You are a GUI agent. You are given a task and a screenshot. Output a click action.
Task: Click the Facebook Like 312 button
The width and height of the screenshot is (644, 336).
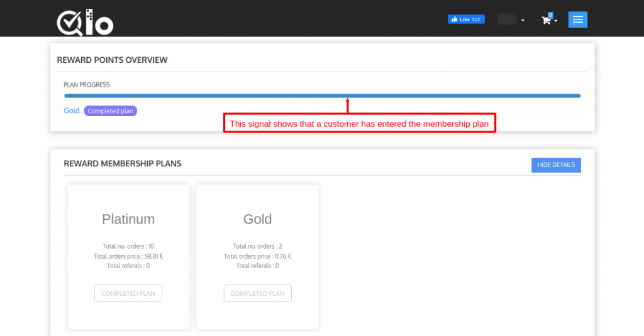[466, 19]
